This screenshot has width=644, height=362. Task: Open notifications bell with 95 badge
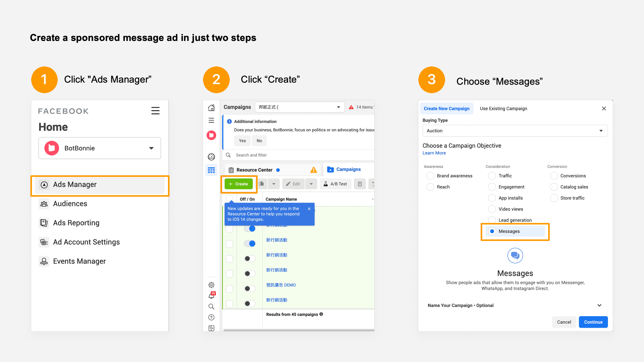[x=211, y=296]
